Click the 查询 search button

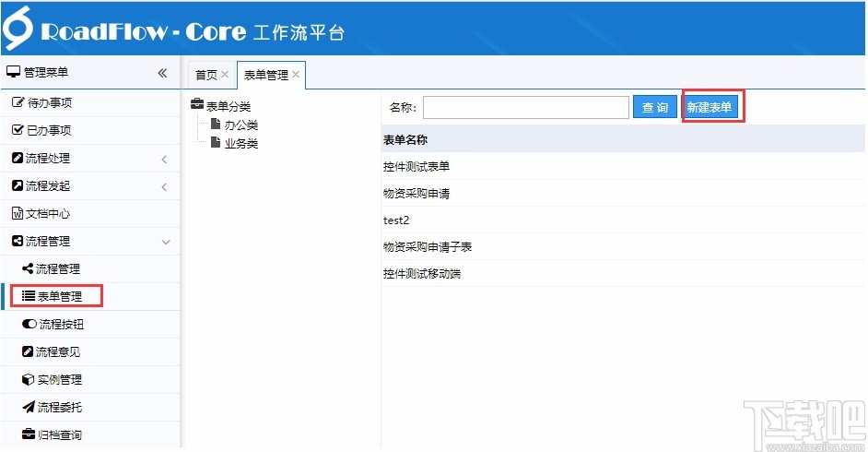coord(655,107)
